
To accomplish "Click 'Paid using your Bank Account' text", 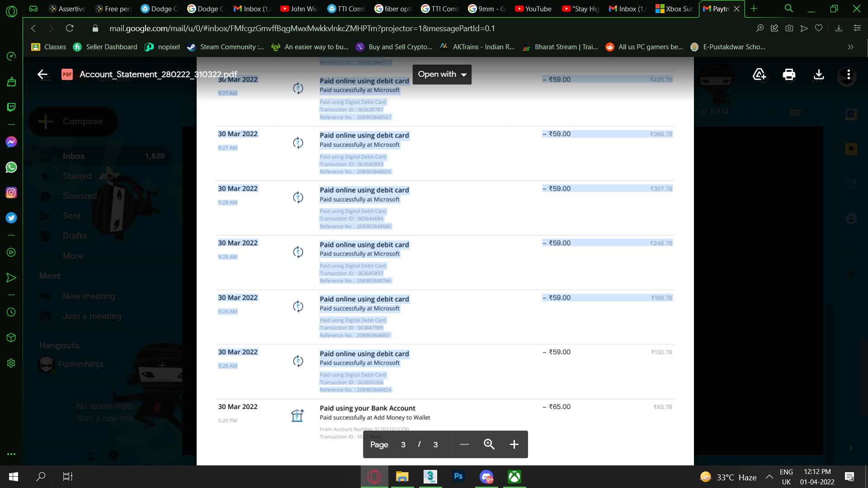I will coord(368,408).
